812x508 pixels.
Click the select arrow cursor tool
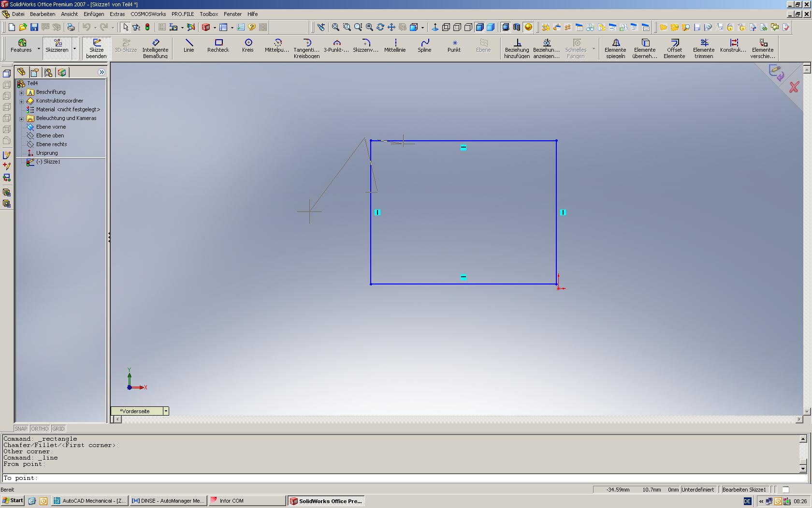point(125,27)
